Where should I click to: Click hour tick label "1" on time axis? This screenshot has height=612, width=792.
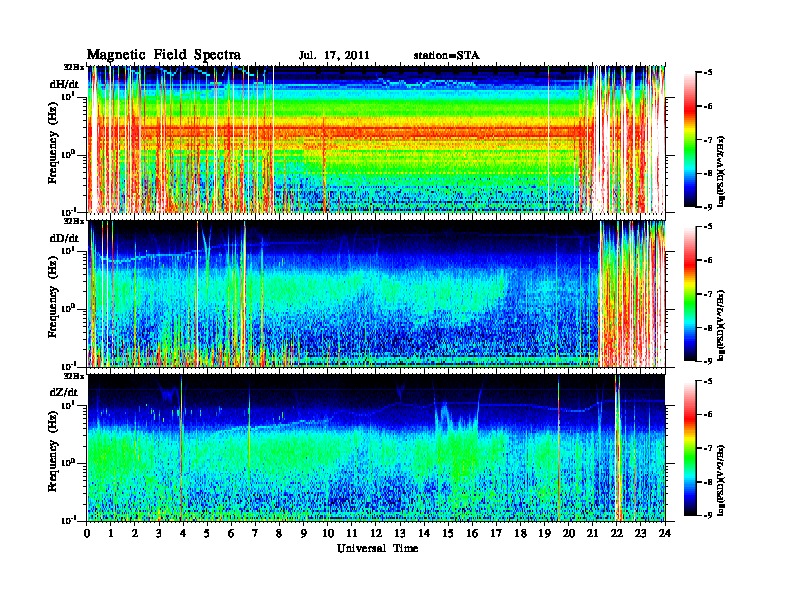(111, 533)
